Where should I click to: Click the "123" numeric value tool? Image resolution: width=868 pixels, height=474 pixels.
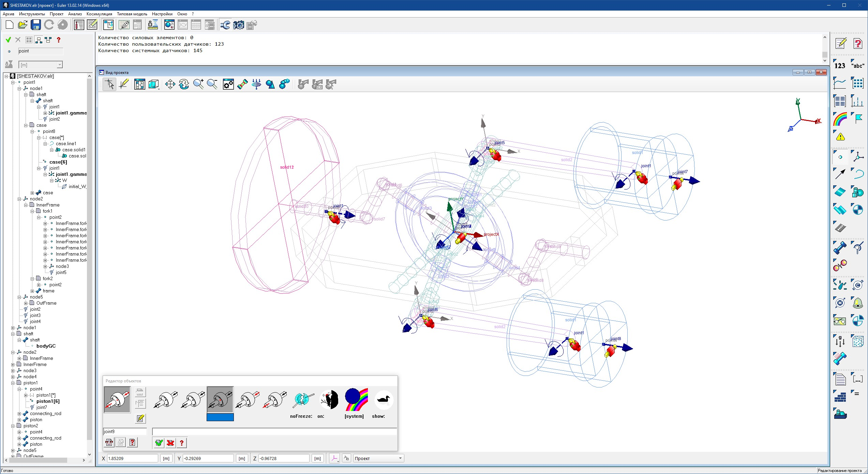(x=840, y=65)
